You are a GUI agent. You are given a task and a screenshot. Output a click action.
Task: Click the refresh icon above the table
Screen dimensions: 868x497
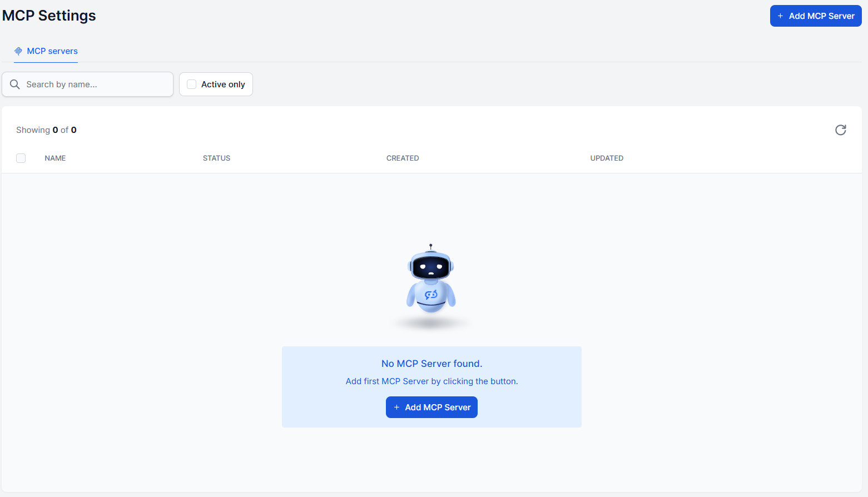coord(840,130)
